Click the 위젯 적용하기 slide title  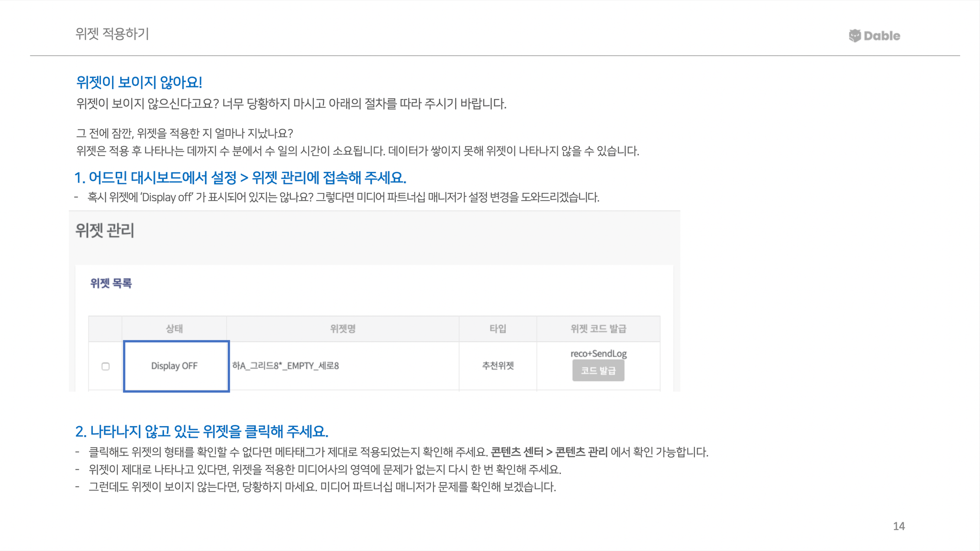point(112,34)
